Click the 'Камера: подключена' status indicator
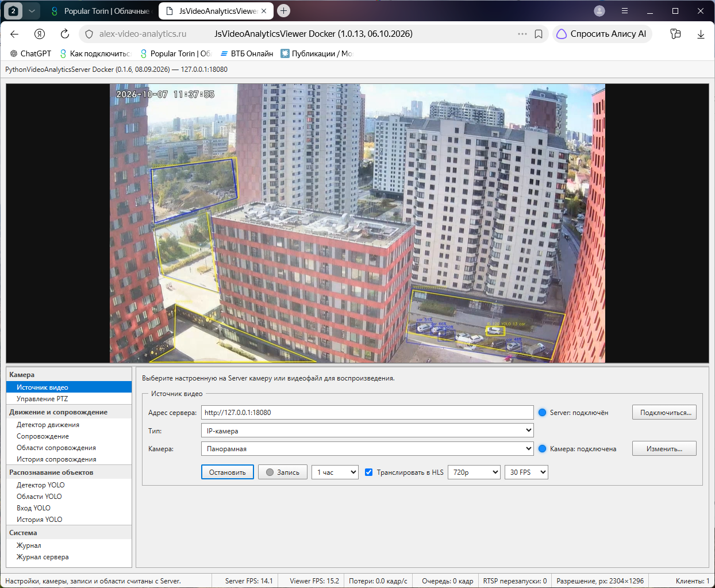 (x=577, y=449)
